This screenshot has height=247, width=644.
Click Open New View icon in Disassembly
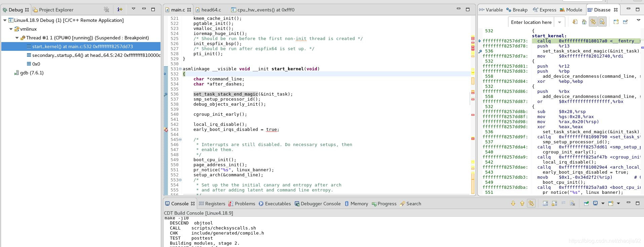(616, 22)
